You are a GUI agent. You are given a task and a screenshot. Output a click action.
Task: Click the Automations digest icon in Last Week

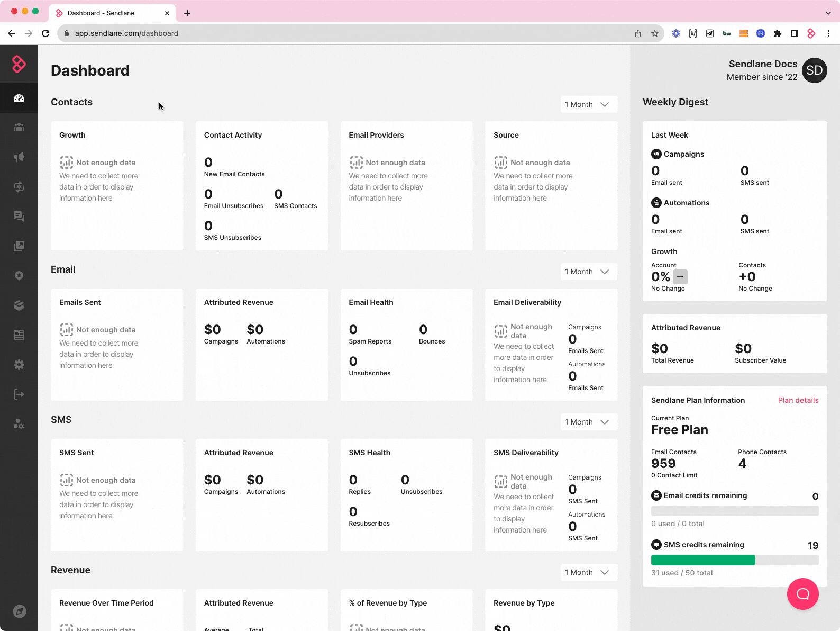(656, 203)
